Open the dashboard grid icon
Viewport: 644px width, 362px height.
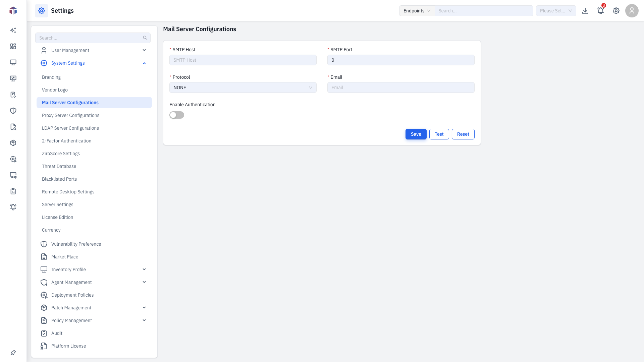13,46
